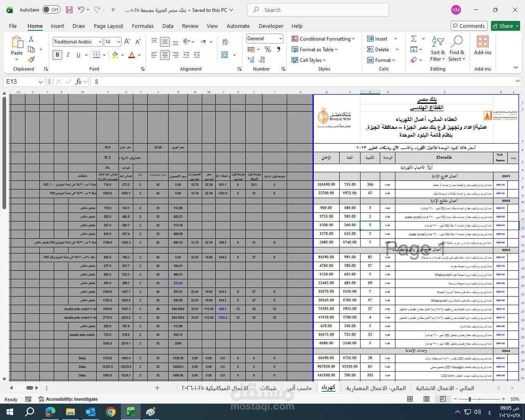Expand the formula bar
The image size is (525, 420).
(x=518, y=81)
